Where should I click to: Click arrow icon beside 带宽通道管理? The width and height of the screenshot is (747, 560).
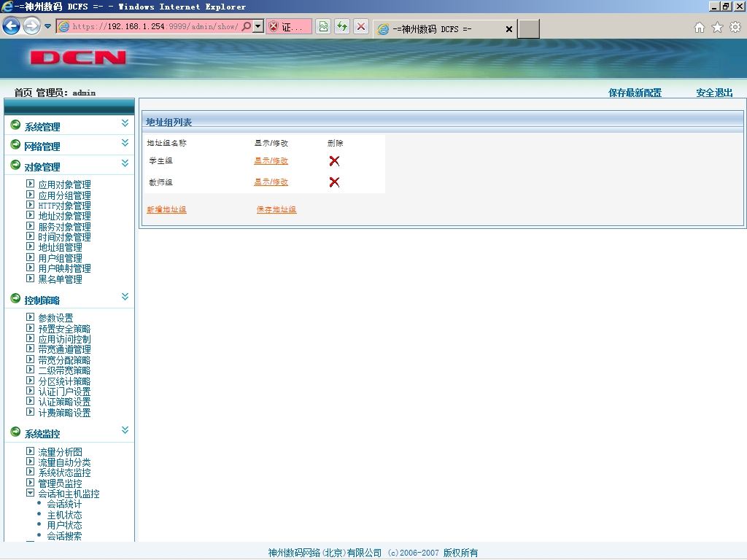click(x=30, y=349)
